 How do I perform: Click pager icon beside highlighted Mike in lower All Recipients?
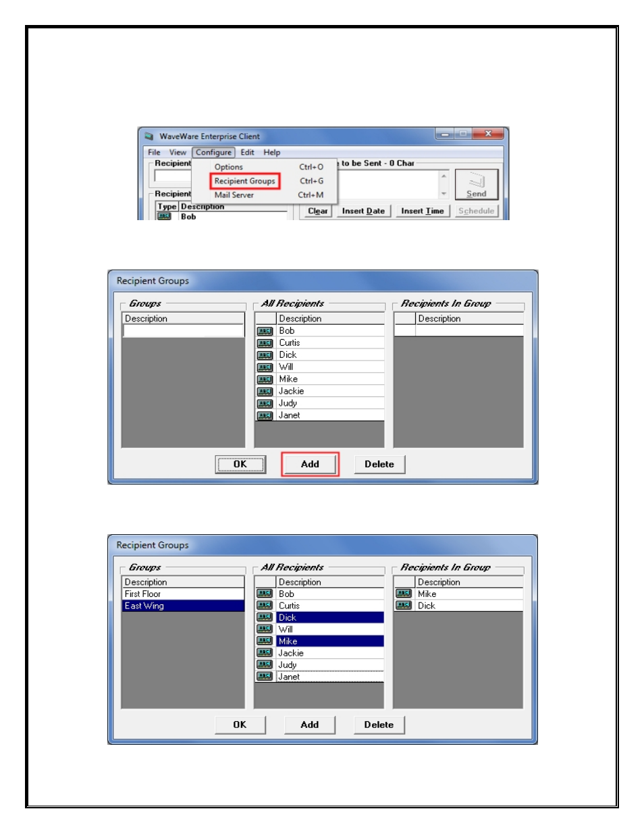(265, 641)
